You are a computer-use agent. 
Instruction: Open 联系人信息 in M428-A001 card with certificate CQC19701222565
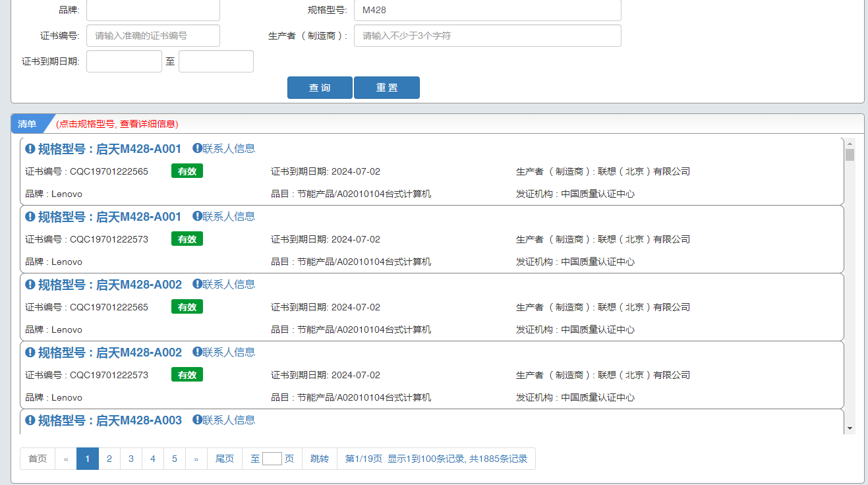click(x=229, y=149)
